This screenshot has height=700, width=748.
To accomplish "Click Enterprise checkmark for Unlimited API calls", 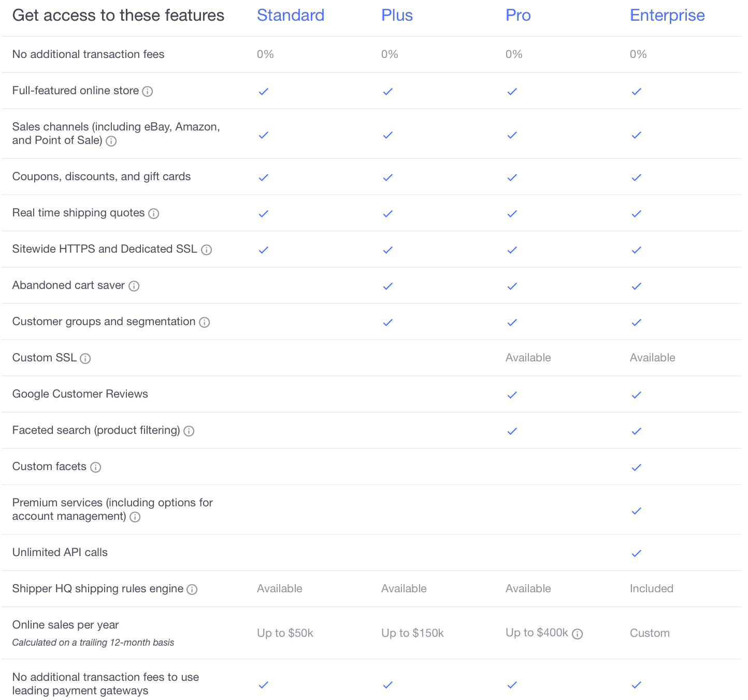I will tap(637, 553).
